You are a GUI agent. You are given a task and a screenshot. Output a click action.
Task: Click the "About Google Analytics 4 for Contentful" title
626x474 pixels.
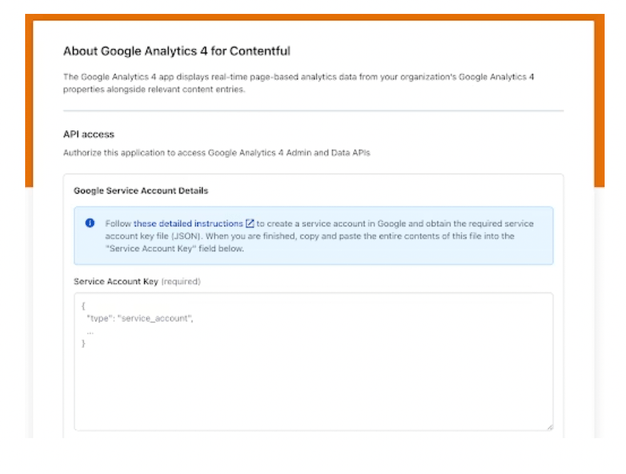tap(177, 50)
